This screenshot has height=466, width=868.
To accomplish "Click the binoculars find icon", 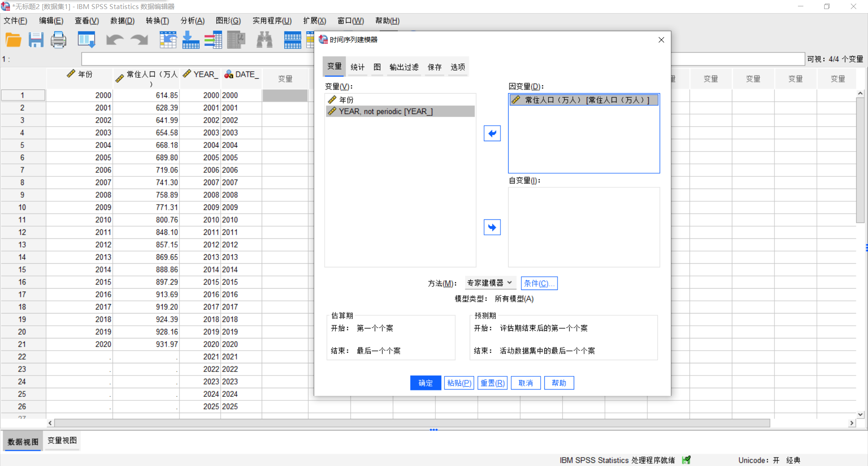I will coord(264,40).
